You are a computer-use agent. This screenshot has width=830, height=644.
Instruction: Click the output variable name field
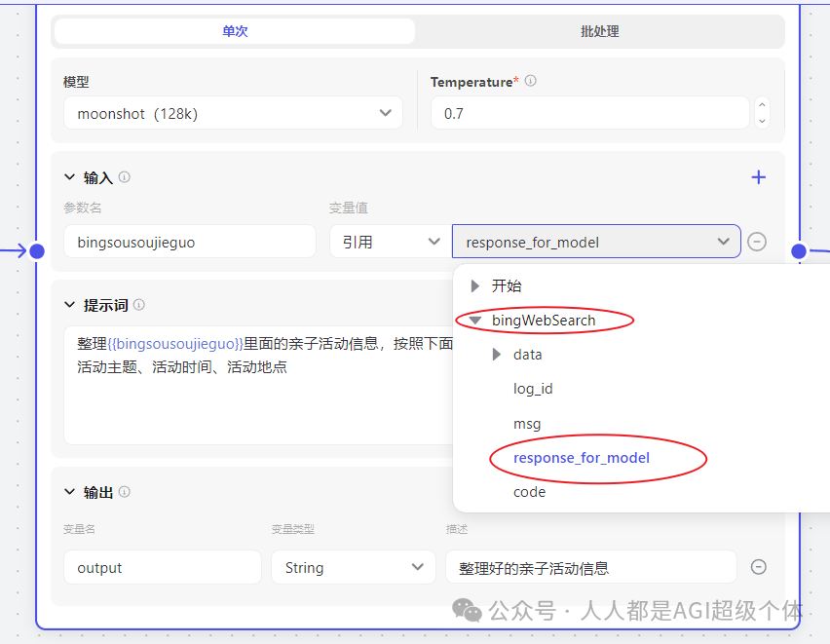163,567
